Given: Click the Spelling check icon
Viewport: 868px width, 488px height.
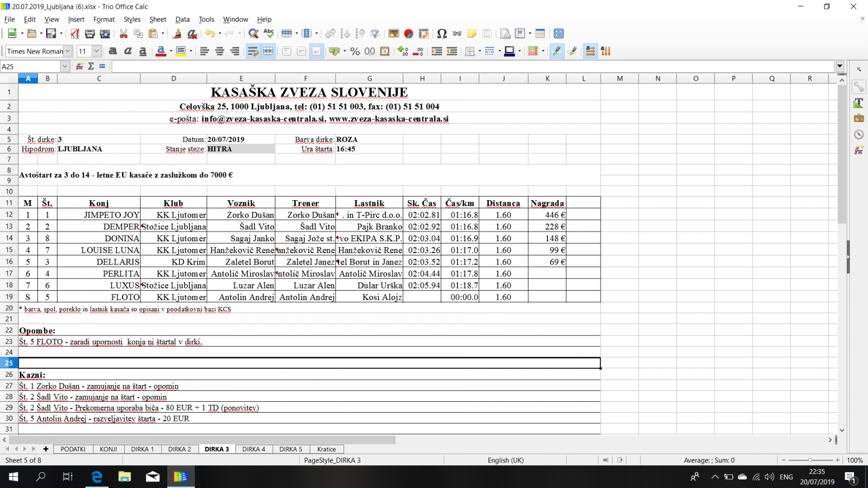Looking at the screenshot, I should [269, 34].
